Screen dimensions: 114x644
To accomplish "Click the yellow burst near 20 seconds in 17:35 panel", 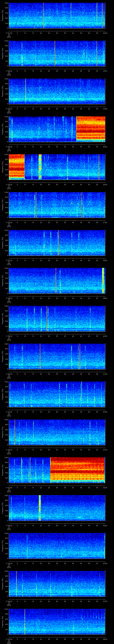I will (x=40, y=167).
